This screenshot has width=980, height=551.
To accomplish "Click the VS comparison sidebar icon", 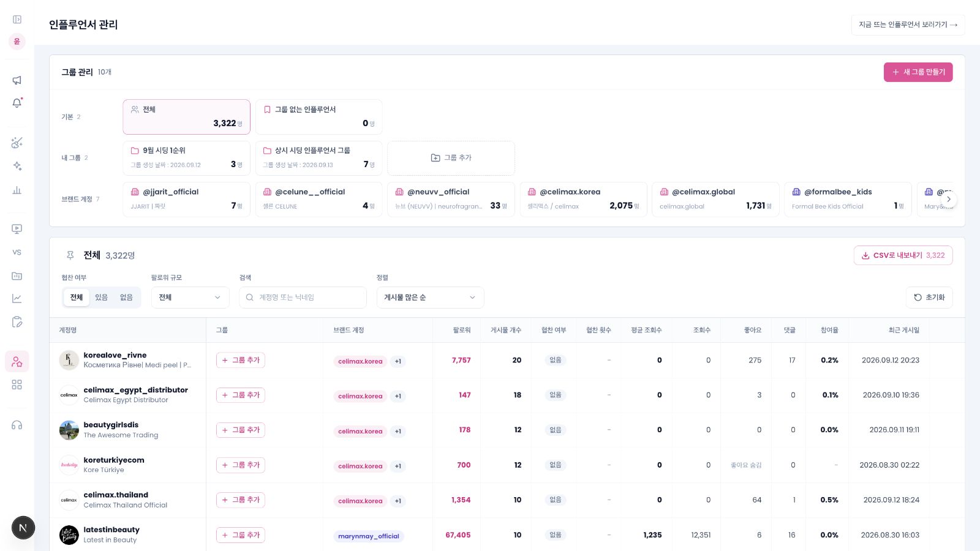I will (x=17, y=252).
